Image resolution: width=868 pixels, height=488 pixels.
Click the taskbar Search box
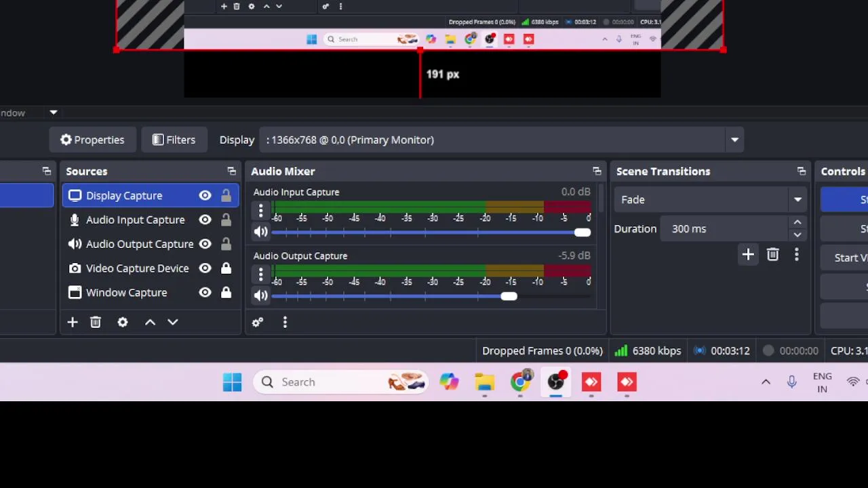340,382
